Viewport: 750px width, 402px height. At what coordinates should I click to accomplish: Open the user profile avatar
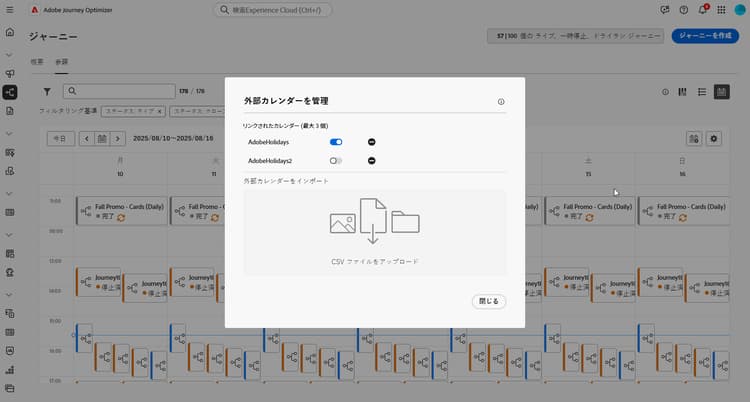(x=740, y=10)
